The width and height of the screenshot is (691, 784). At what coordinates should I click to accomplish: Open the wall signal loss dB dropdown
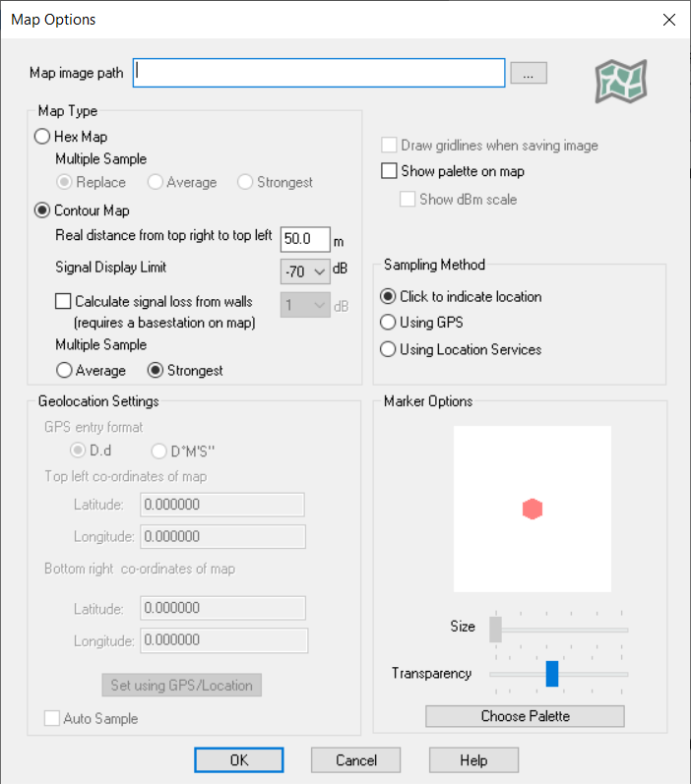305,305
